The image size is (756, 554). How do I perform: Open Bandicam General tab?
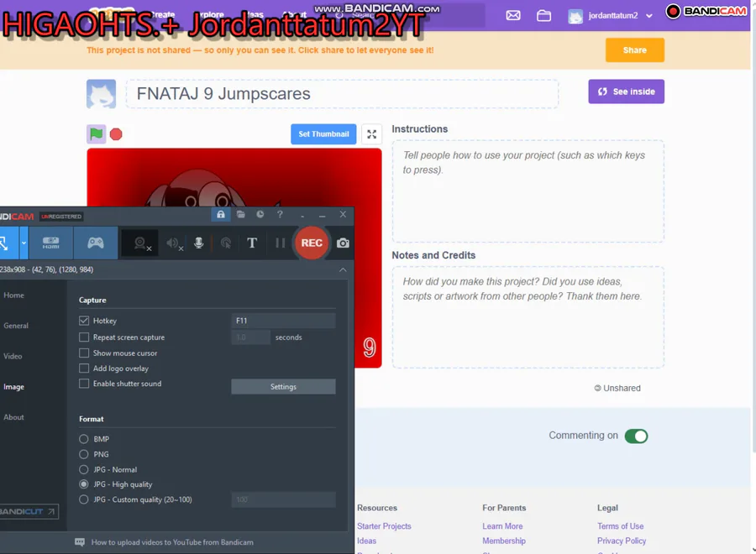click(16, 326)
